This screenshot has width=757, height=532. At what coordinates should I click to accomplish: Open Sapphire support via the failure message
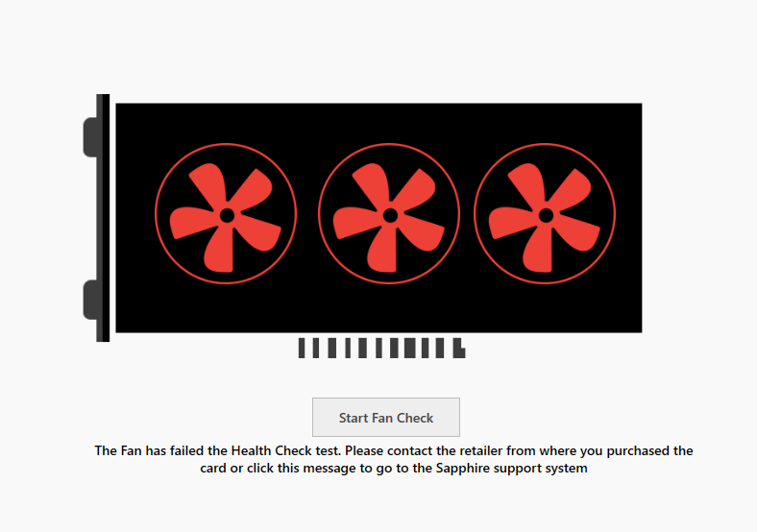click(x=394, y=459)
